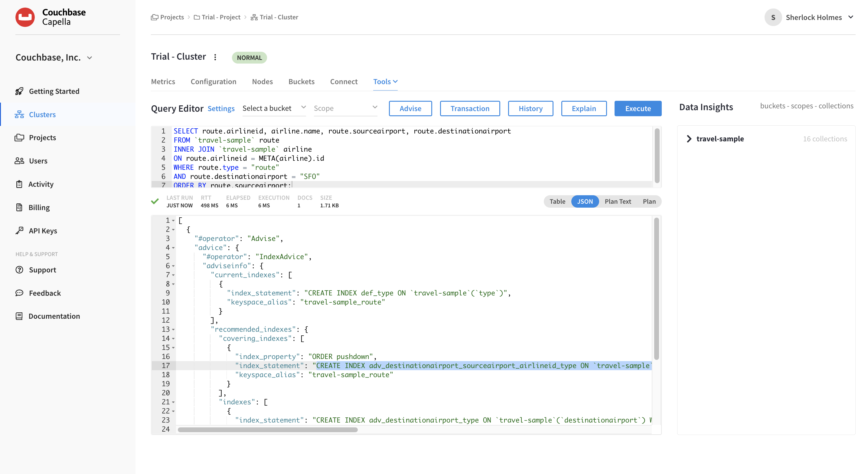Click the Advise button

410,108
